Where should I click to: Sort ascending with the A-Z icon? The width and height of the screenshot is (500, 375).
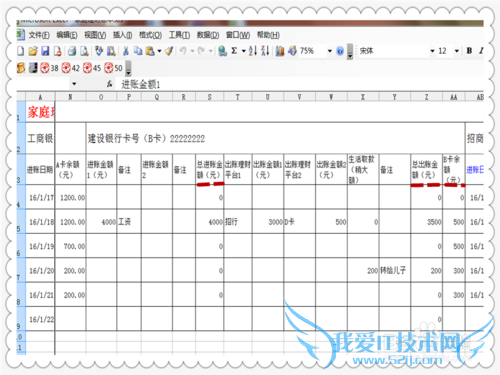[x=253, y=51]
